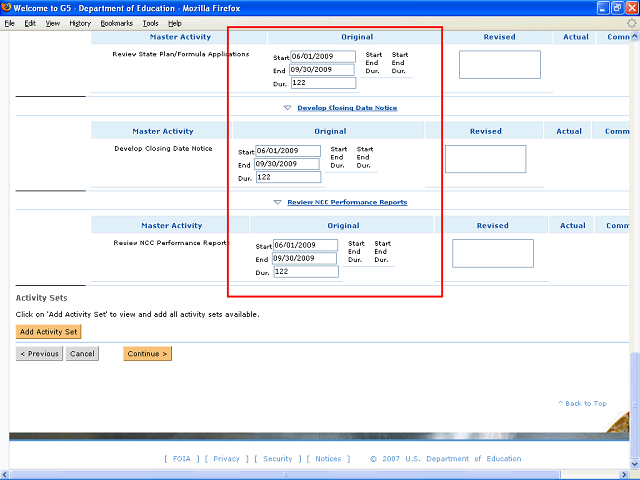640x480 pixels.
Task: Click the Add Activity Set button
Action: coord(49,332)
